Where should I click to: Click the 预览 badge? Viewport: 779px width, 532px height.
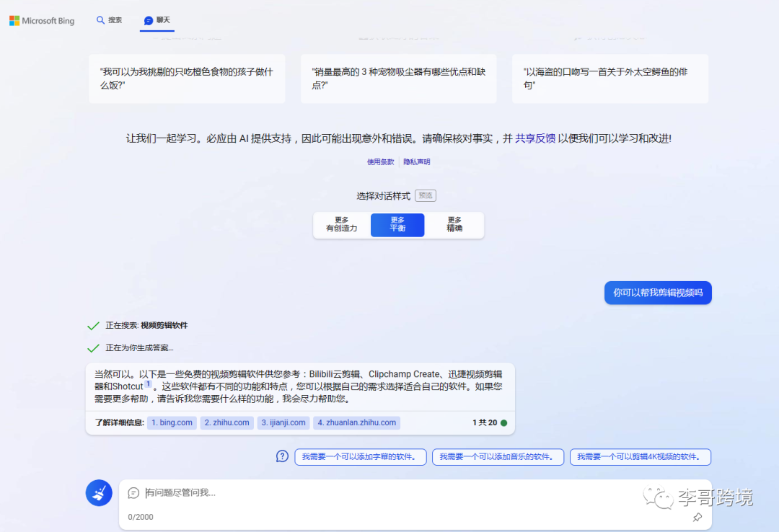[426, 195]
